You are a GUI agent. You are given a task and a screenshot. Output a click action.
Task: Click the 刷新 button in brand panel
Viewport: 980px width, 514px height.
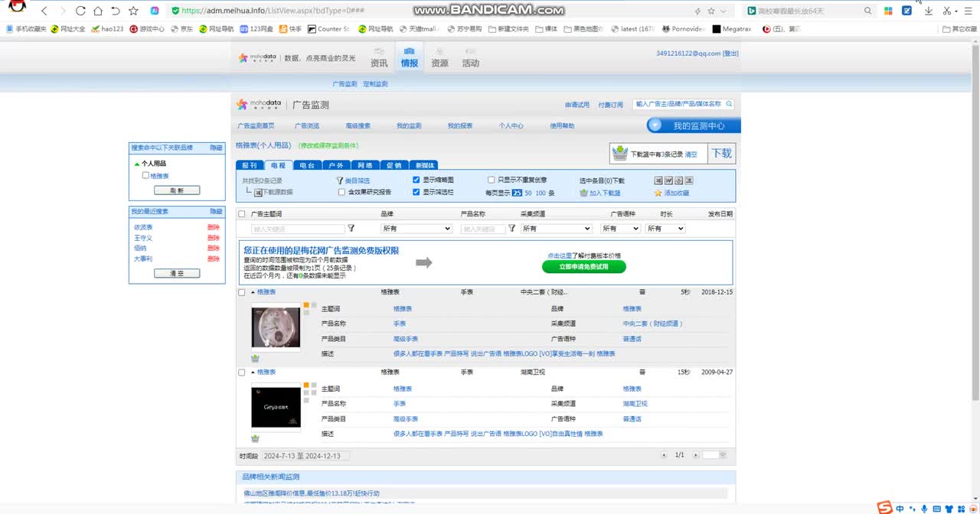coord(177,190)
